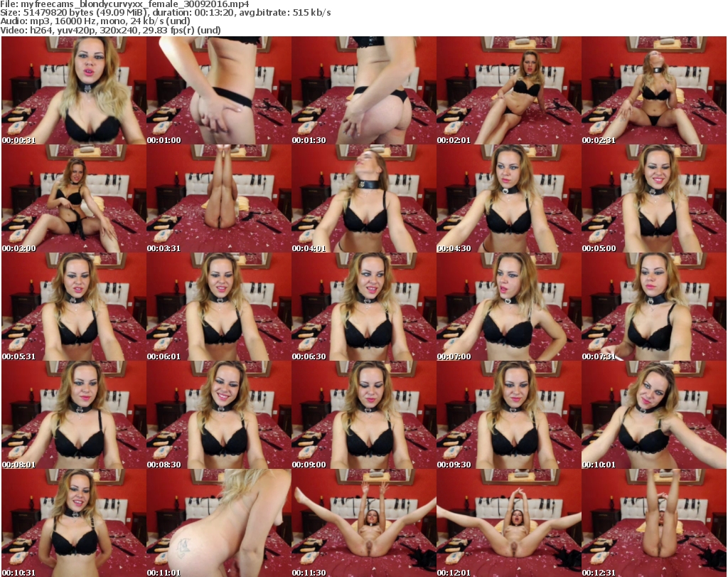
Task: Click the file name line ending in 30092016.mp4
Action: pyautogui.click(x=124, y=4)
